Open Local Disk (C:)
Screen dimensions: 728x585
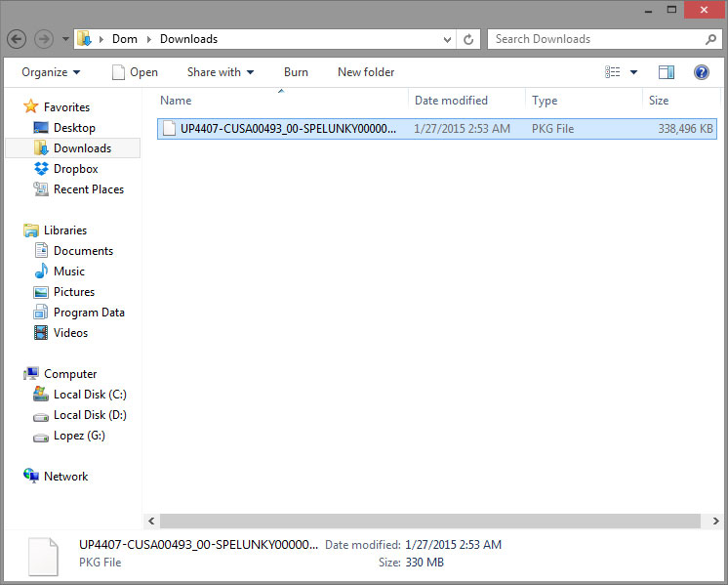(90, 395)
